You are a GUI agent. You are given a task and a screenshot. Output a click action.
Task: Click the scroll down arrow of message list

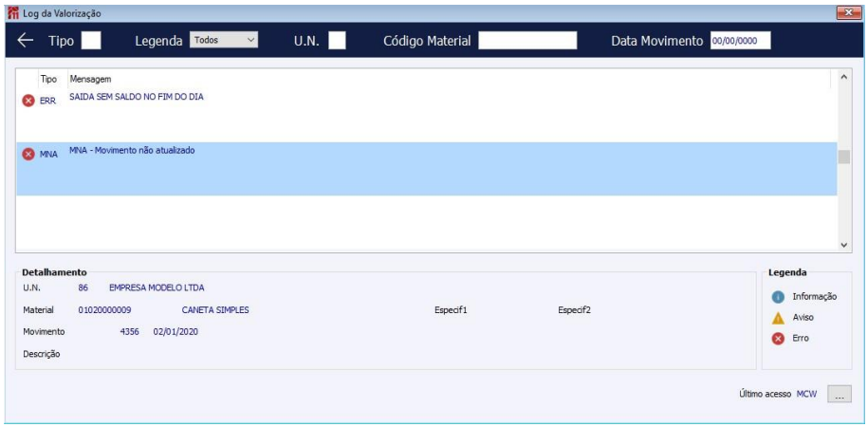pyautogui.click(x=843, y=244)
